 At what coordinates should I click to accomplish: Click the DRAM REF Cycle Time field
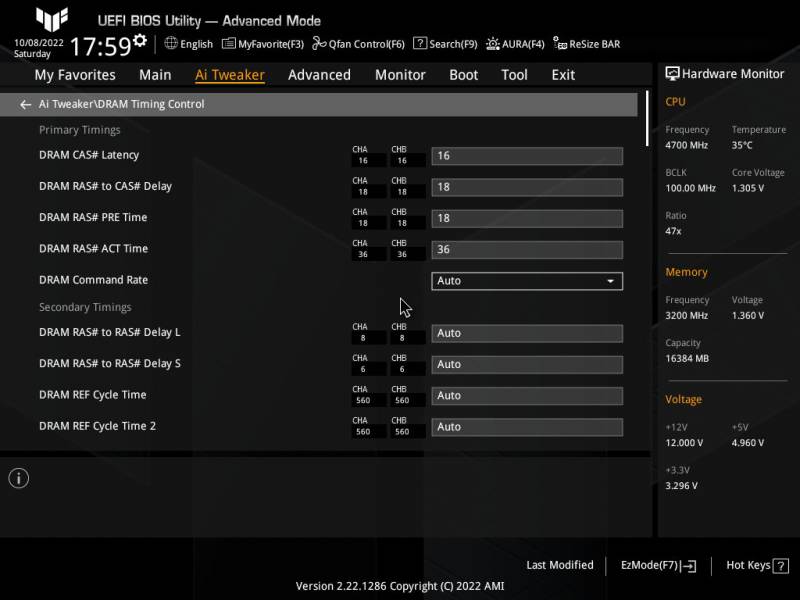click(x=527, y=396)
